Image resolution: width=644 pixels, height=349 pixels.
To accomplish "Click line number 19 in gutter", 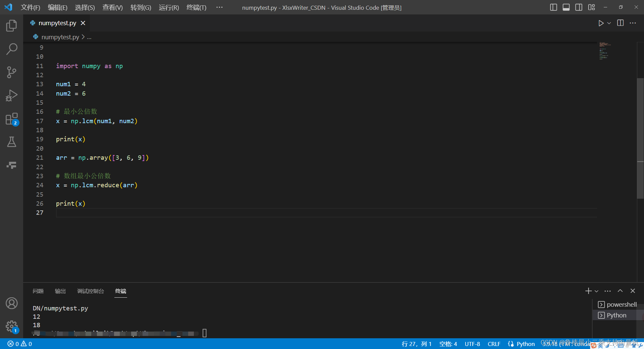I will [40, 139].
